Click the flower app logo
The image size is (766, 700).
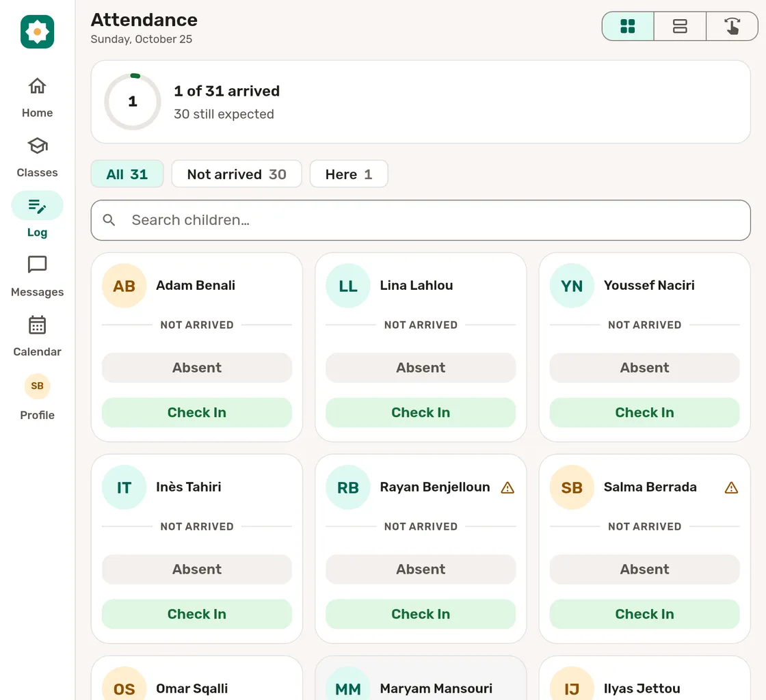pos(37,31)
